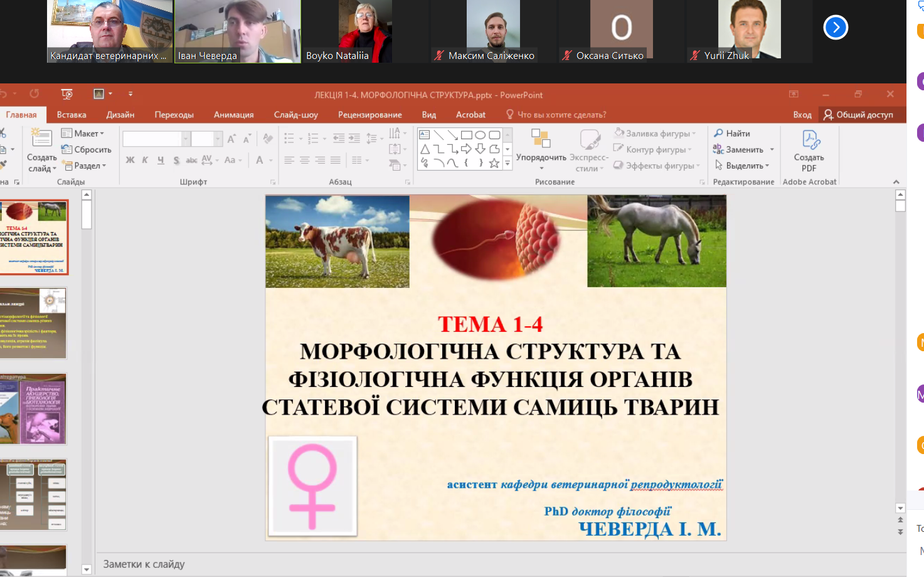Open Экспресс-стили quick styles
Image resolution: width=924 pixels, height=577 pixels.
pyautogui.click(x=590, y=151)
